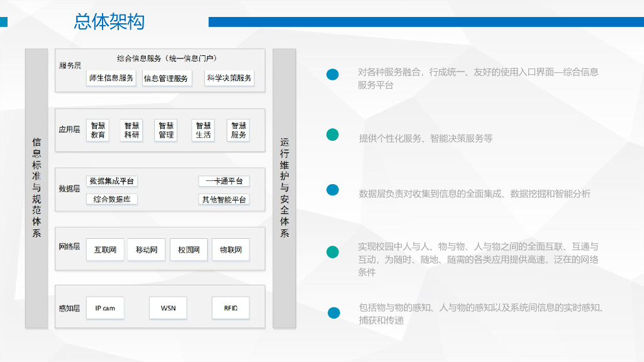Collapse the 网络层 section
This screenshot has height=362, width=644.
point(69,249)
